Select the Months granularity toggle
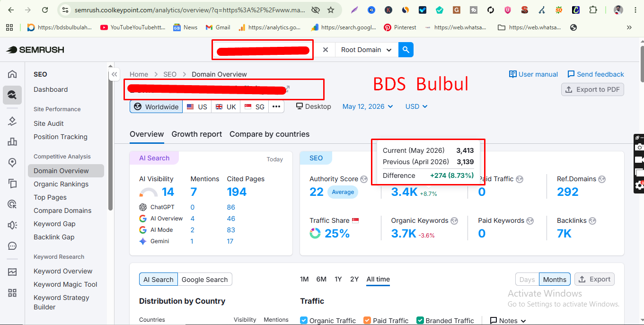Viewport: 644px width, 325px height. point(555,279)
